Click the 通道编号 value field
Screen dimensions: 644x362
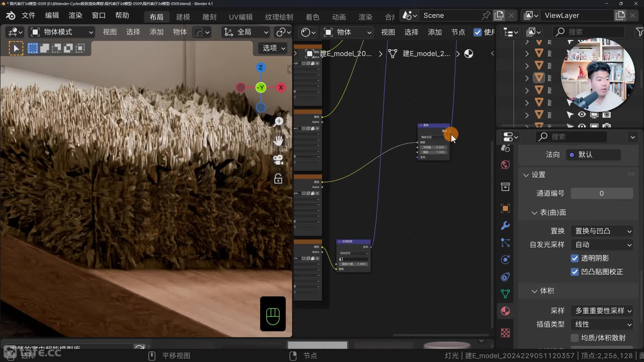click(x=602, y=193)
